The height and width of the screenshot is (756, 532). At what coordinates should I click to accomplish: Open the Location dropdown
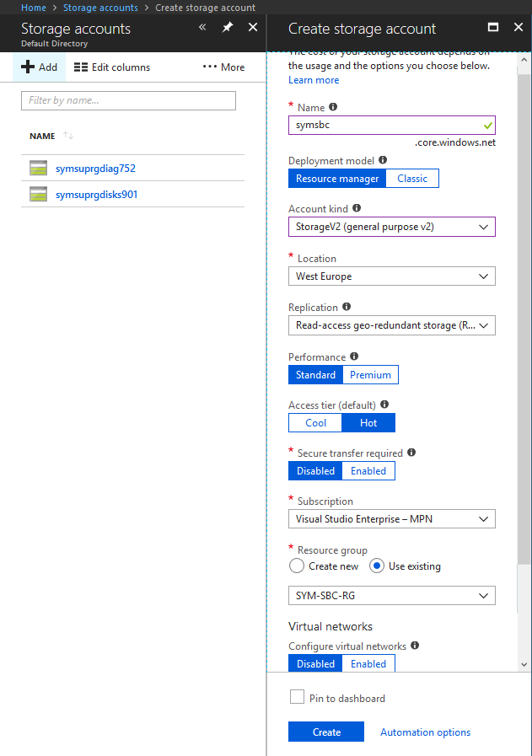point(392,276)
